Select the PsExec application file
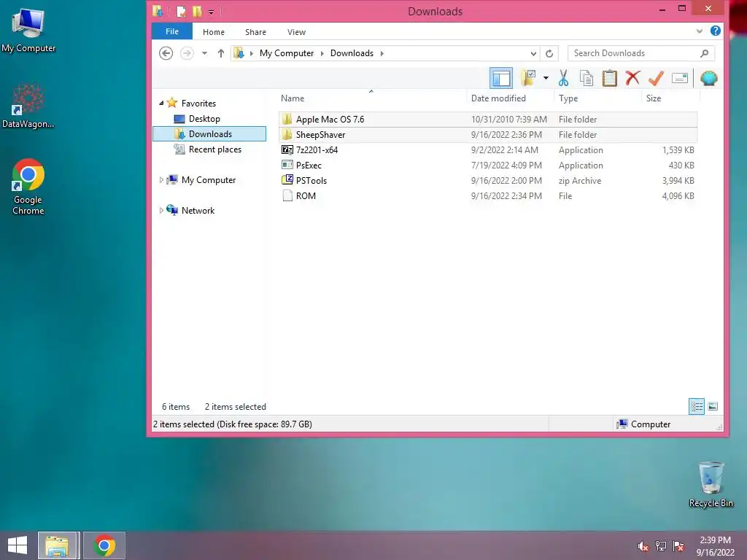Viewport: 747px width, 560px height. tap(488, 166)
